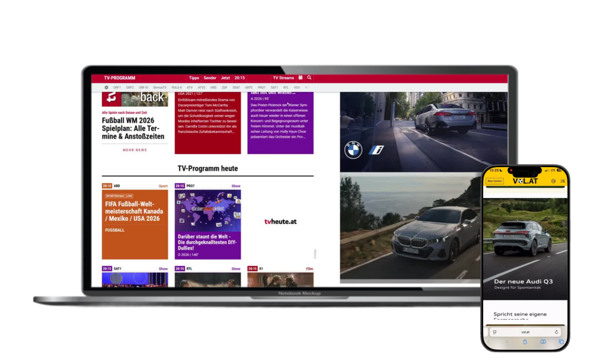Select the ORF III channel tab

[x=143, y=88]
